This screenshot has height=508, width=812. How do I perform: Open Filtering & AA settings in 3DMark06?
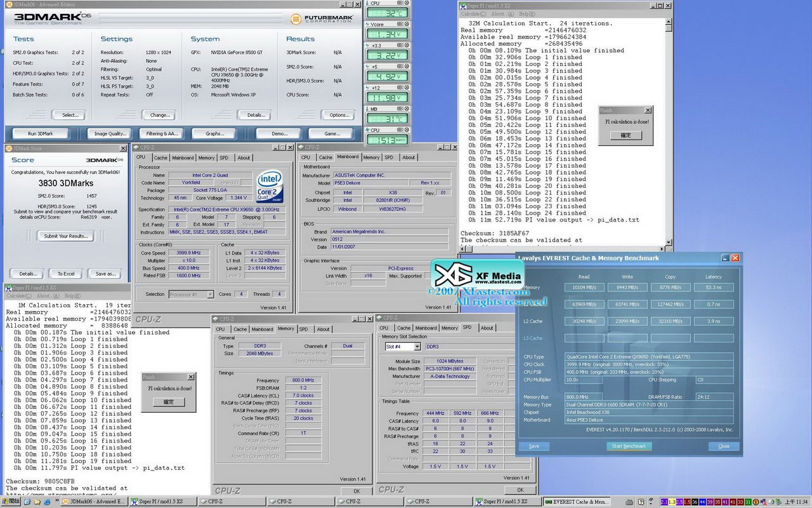point(162,134)
